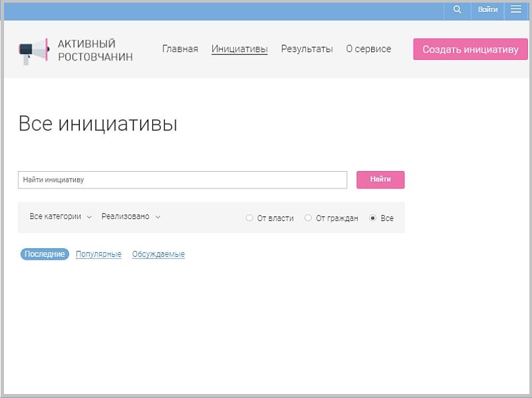Click the Найти инициативу search field
This screenshot has width=532, height=398.
coord(182,180)
